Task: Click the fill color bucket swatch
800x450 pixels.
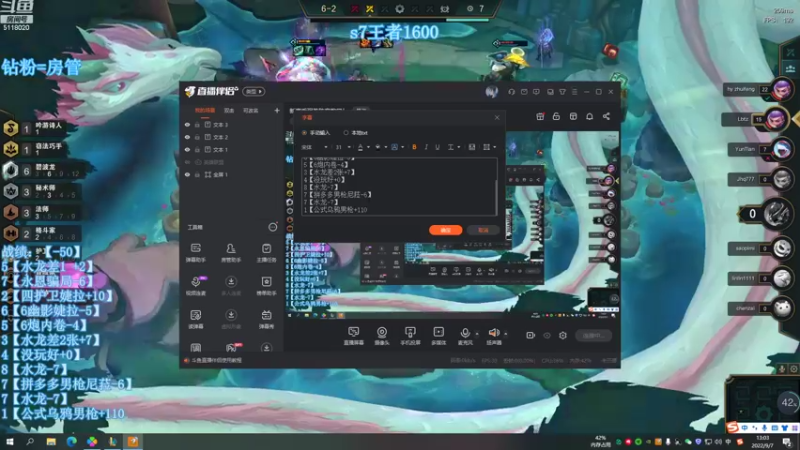Action: (378, 147)
